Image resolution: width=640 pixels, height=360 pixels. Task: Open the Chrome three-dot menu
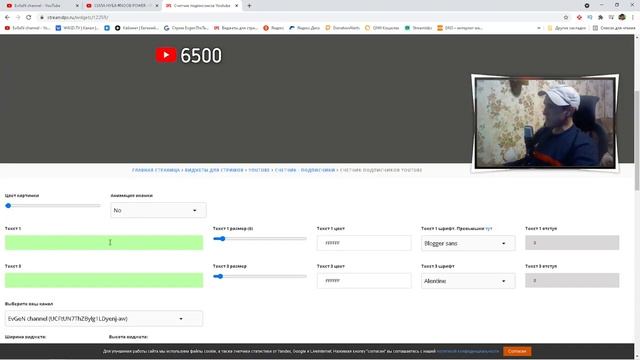[633, 18]
